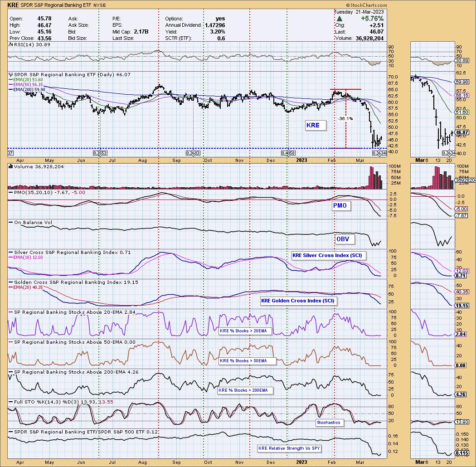Click the Tuesday 21-Mar-2023 date text

pos(359,12)
